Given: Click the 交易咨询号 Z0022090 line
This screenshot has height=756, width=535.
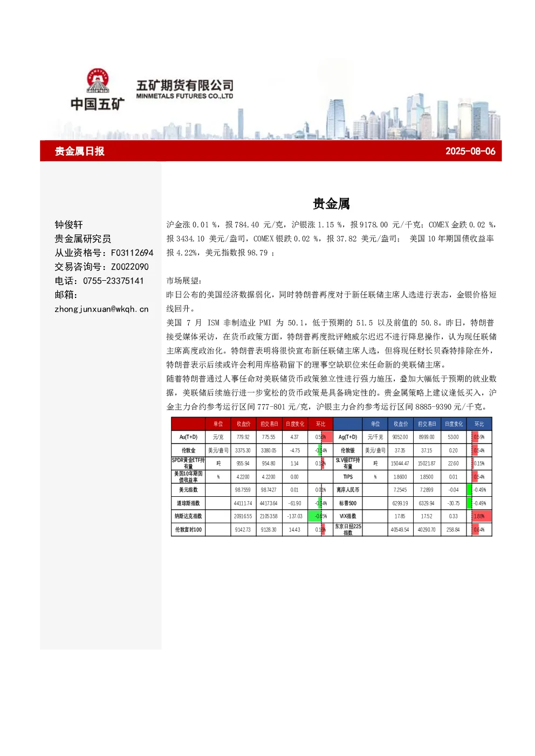Looking at the screenshot, I should coord(101,267).
